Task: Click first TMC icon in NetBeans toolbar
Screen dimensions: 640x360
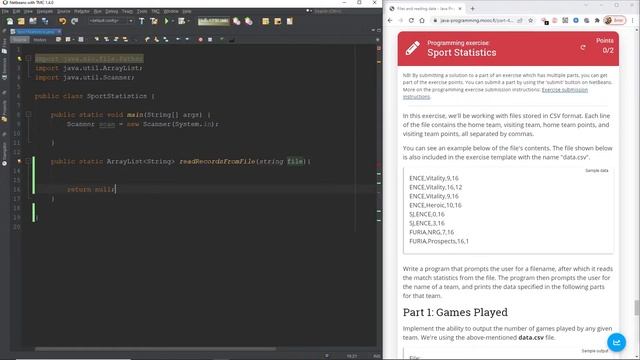Action: click(x=265, y=21)
